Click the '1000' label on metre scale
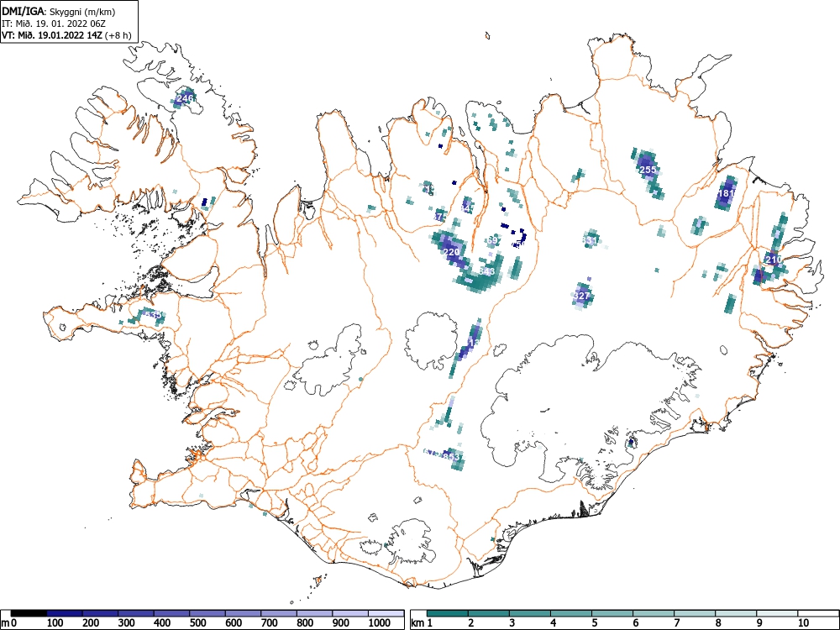 point(380,623)
